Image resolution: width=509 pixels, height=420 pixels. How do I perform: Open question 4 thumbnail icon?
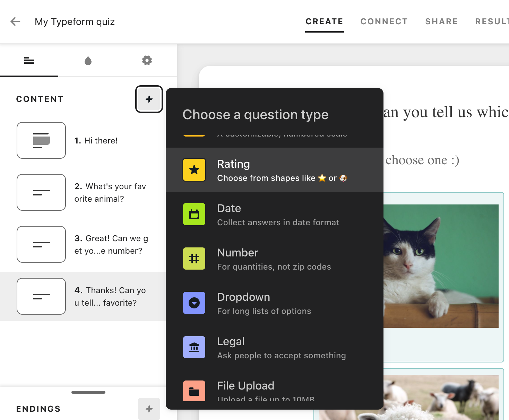[x=41, y=296]
